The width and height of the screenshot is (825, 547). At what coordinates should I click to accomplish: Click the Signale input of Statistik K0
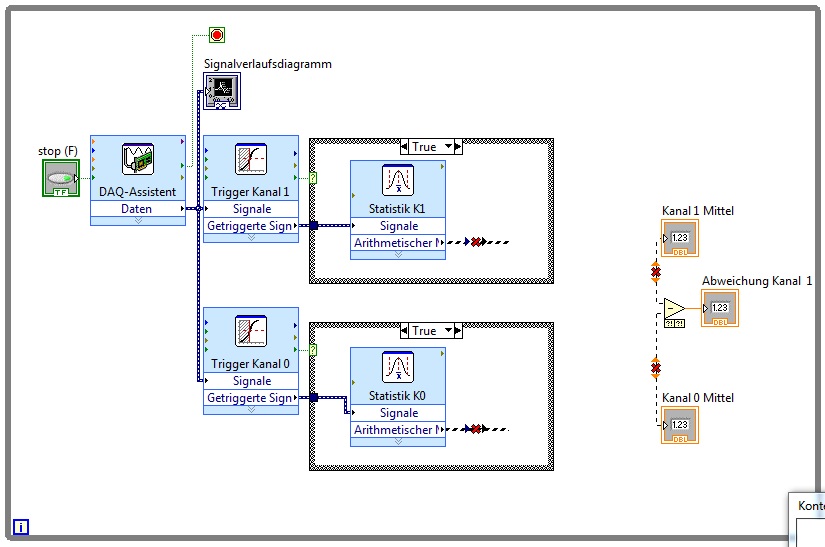[x=398, y=413]
